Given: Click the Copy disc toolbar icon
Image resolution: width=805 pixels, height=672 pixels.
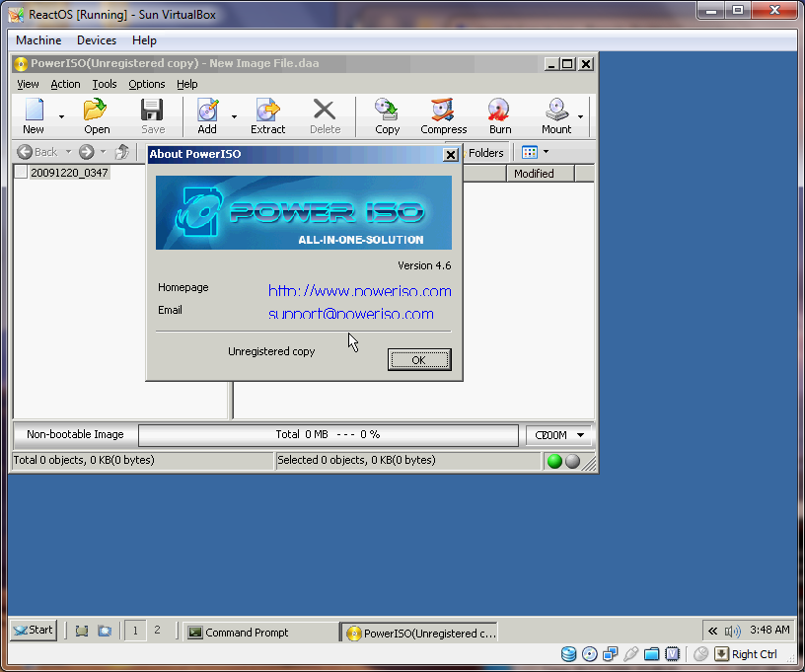Looking at the screenshot, I should click(387, 115).
